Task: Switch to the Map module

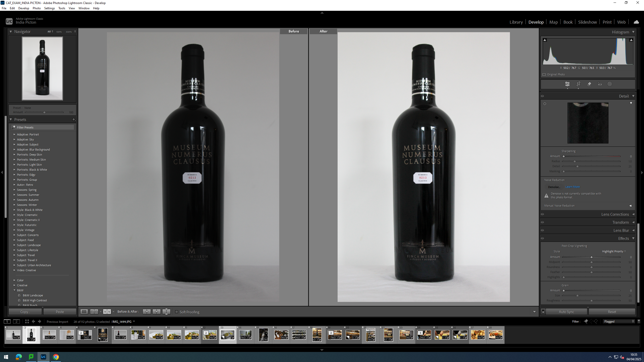Action: (x=553, y=22)
